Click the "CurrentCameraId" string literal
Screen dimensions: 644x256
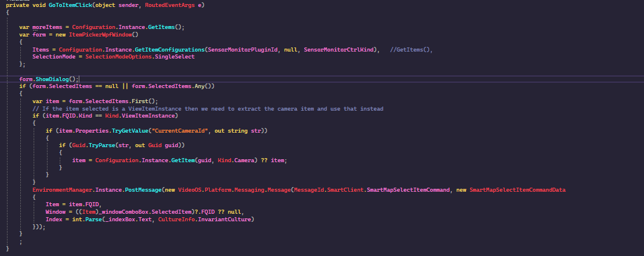tap(185, 130)
